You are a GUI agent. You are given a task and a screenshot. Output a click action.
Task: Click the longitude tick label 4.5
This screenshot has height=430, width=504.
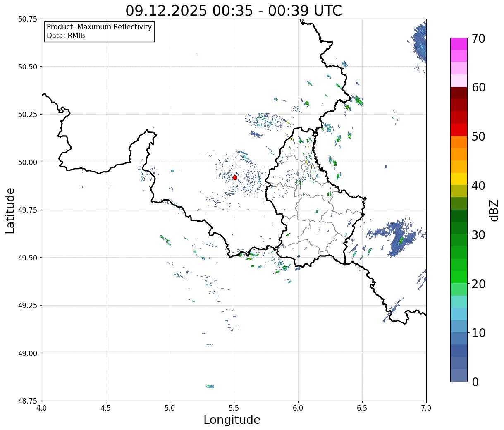(x=106, y=408)
